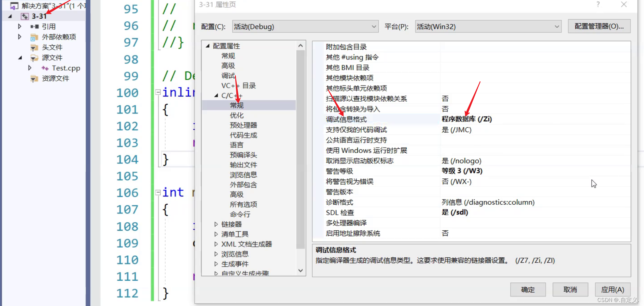Select 常规 under 配置属性

pyautogui.click(x=228, y=56)
